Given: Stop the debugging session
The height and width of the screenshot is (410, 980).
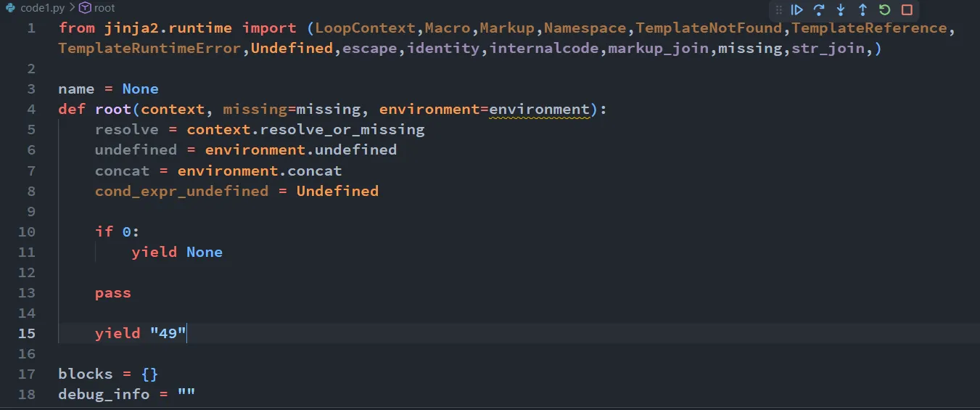Looking at the screenshot, I should pos(907,10).
